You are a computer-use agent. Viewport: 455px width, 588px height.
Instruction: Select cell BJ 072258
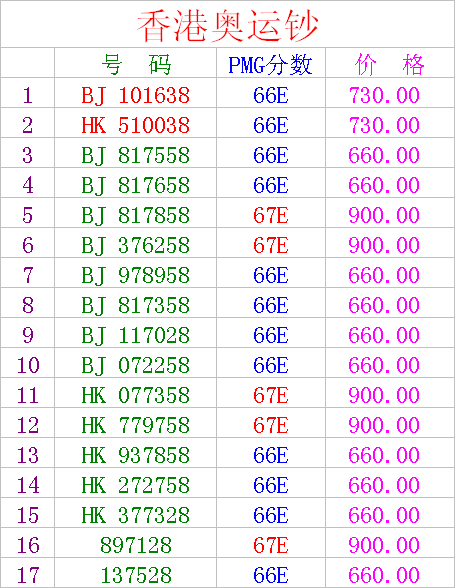pos(135,365)
